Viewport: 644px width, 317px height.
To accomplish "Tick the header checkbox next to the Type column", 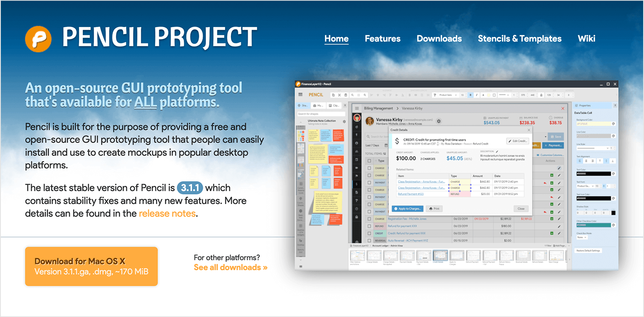I will point(369,161).
